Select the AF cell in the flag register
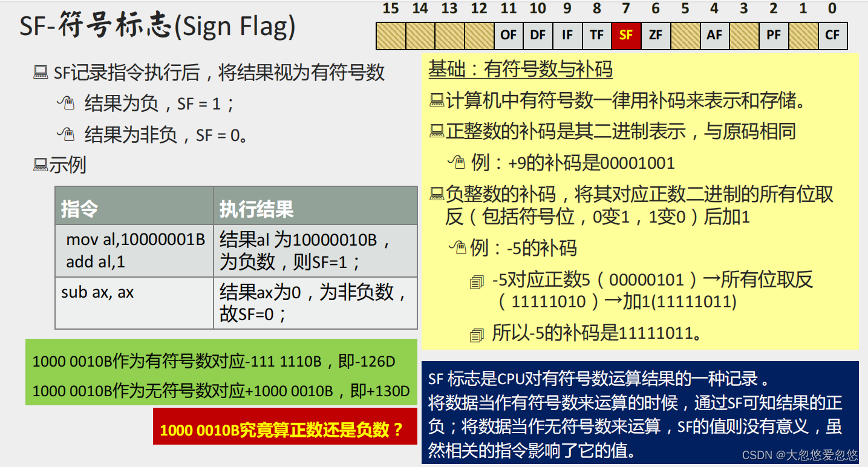 [714, 36]
